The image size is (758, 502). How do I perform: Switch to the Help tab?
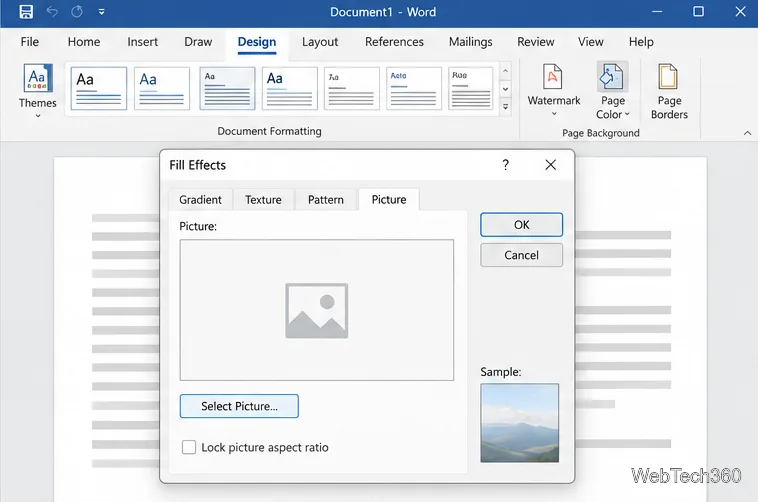641,42
